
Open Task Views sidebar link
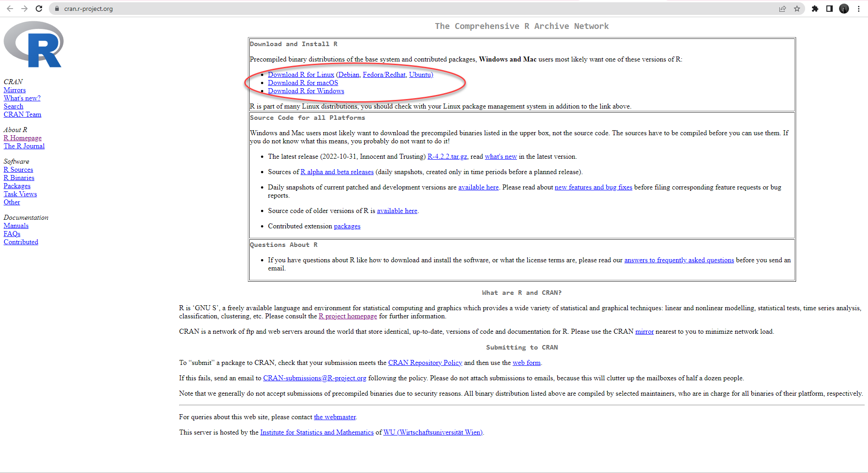click(x=20, y=194)
